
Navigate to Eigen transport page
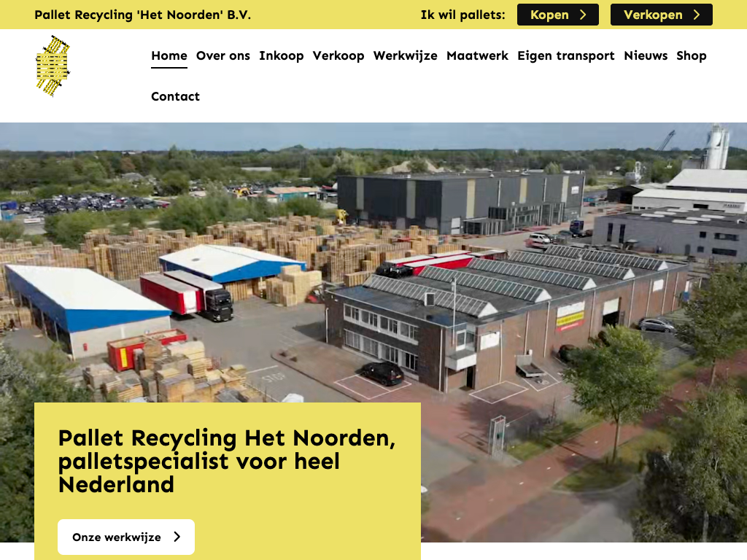coord(566,55)
